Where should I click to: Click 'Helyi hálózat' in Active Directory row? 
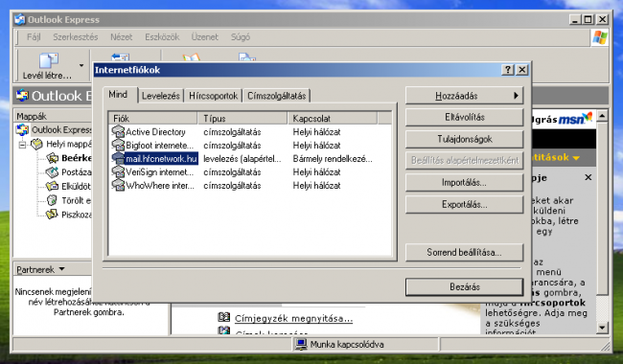(316, 132)
